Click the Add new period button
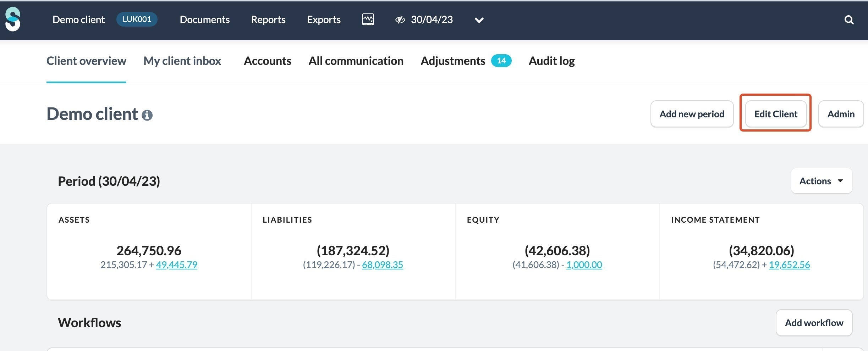Image resolution: width=868 pixels, height=351 pixels. point(692,114)
